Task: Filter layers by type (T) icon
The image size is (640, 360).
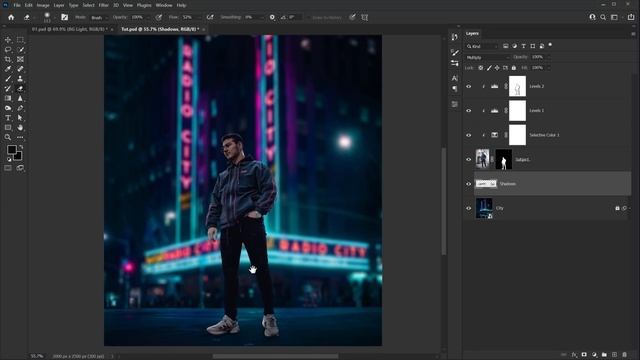Action: pyautogui.click(x=524, y=46)
